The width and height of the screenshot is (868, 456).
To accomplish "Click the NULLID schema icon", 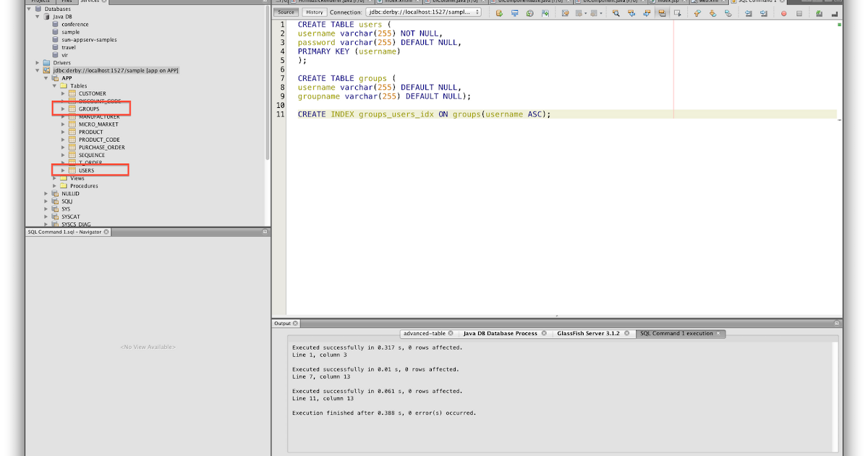I will (x=55, y=194).
